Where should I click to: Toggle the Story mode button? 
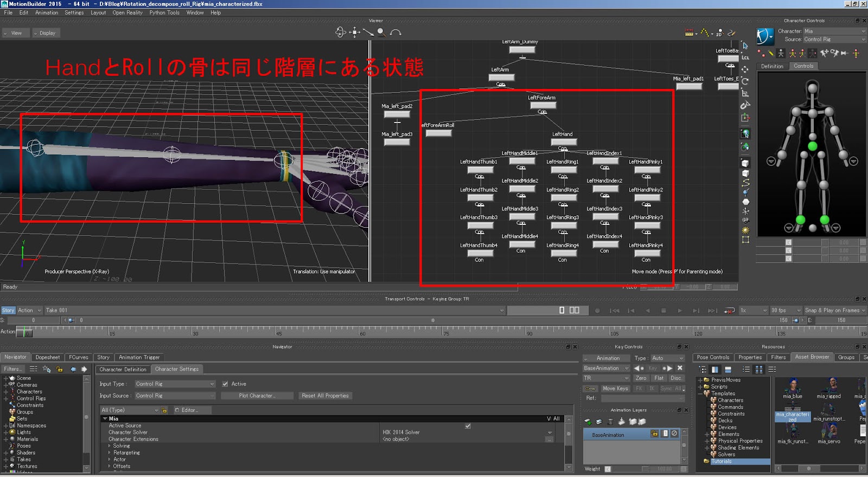tap(8, 311)
